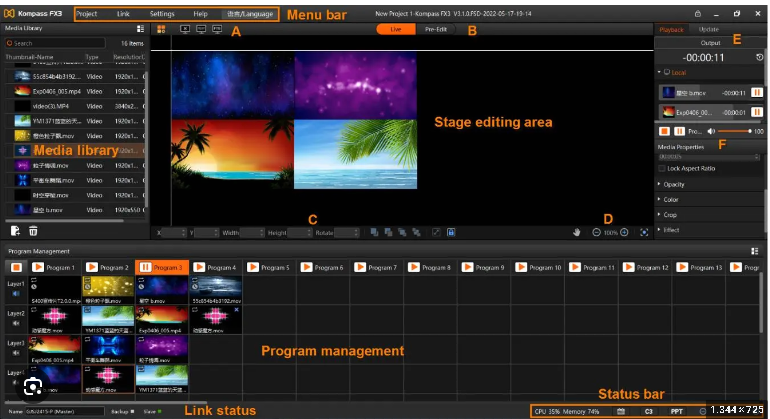Switch to Pre-Edit mode
The width and height of the screenshot is (770, 419).
436,29
